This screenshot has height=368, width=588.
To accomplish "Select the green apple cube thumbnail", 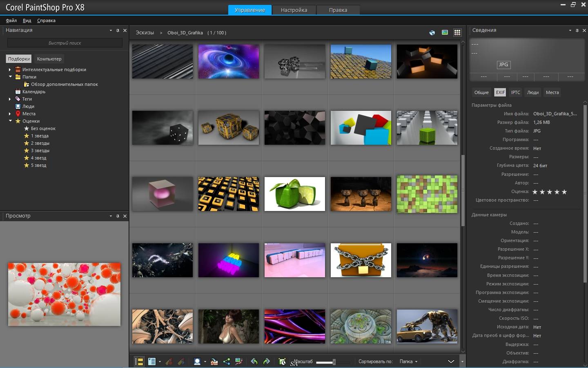I will (x=295, y=194).
